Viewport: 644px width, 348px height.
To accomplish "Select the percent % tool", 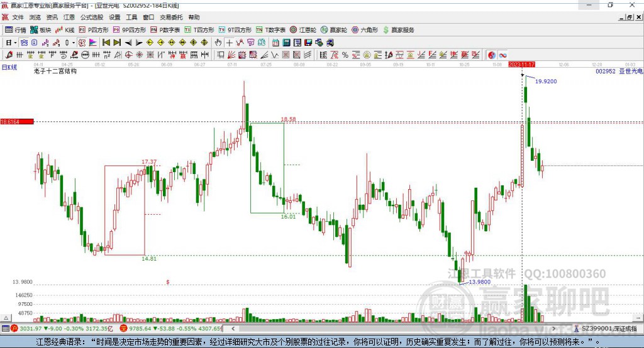I will [345, 55].
